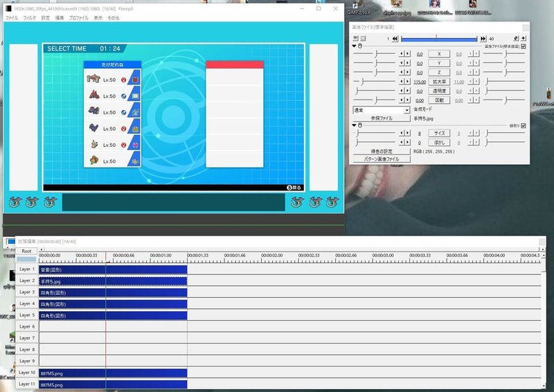Screen dimensions: 554x392
Task: Toggle visibility of Layer 5
Action: 27,315
